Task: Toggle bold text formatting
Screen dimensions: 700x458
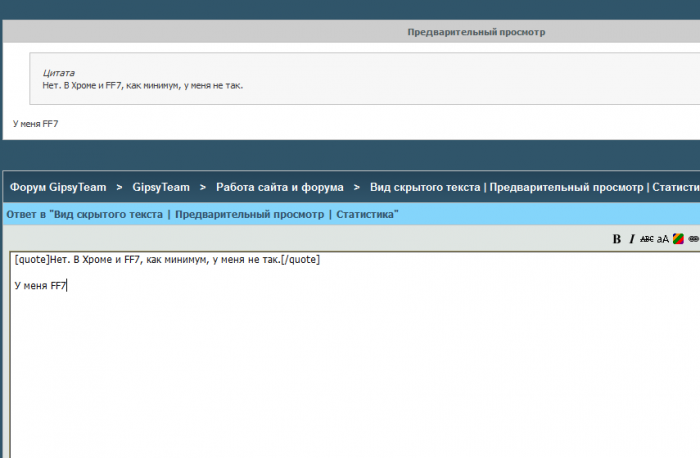Action: click(x=617, y=239)
